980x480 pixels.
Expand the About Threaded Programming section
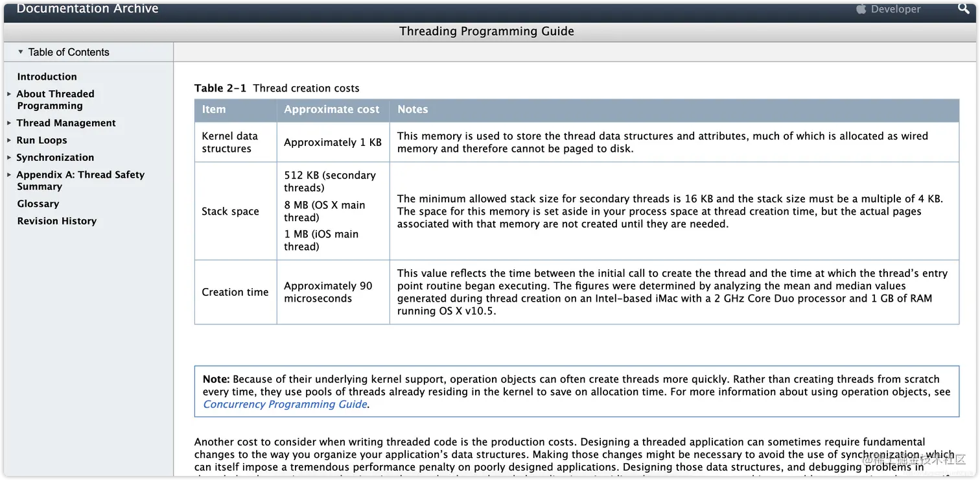(x=8, y=93)
